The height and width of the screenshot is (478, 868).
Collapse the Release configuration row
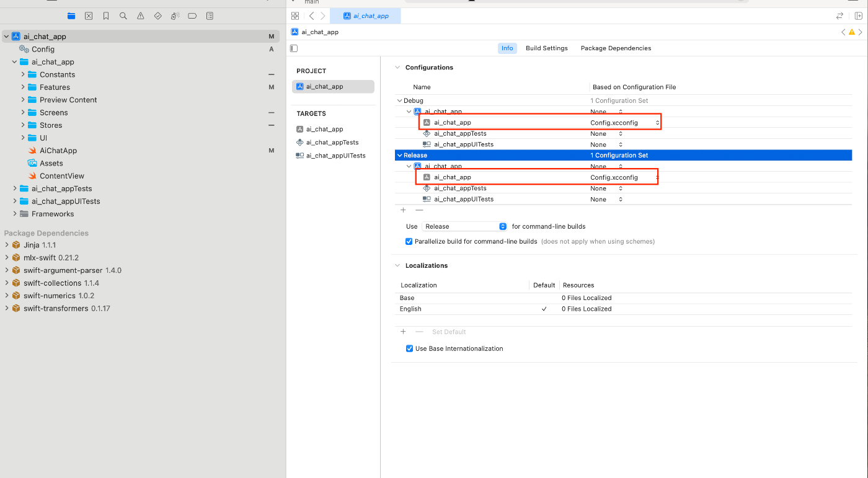click(399, 156)
